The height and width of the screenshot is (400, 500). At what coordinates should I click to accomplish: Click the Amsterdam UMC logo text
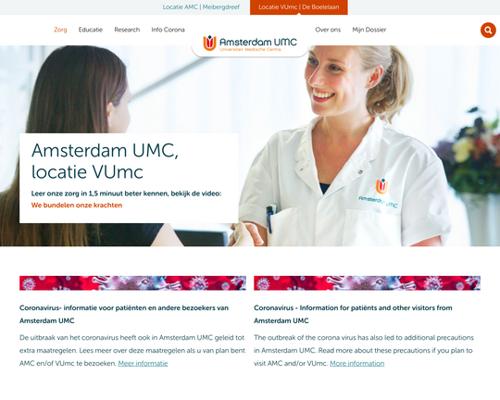[x=258, y=42]
